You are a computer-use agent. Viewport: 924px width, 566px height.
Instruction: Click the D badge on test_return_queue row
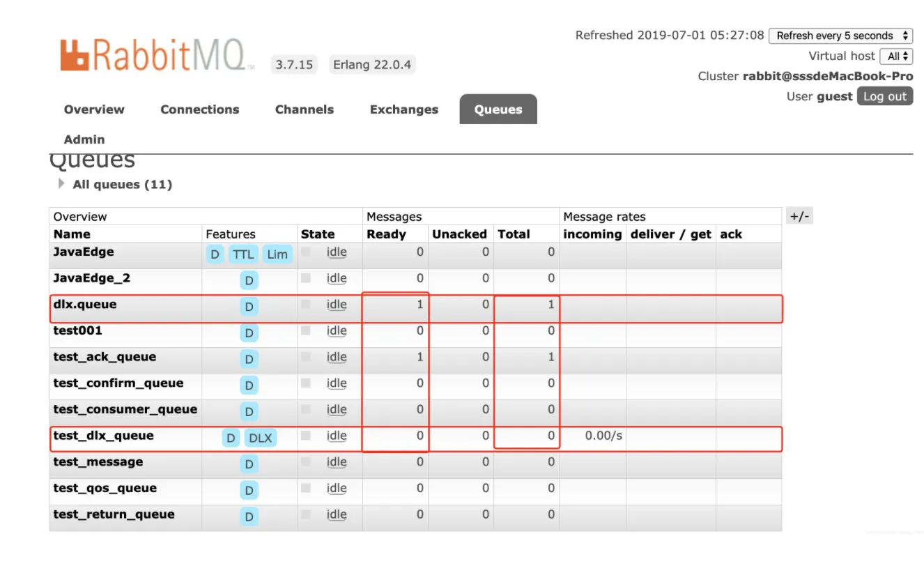click(249, 517)
